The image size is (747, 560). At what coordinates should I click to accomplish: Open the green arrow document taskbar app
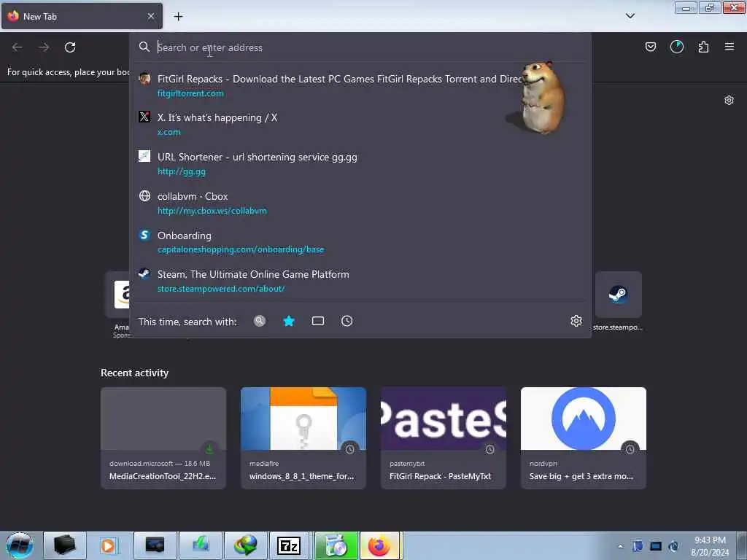click(201, 545)
